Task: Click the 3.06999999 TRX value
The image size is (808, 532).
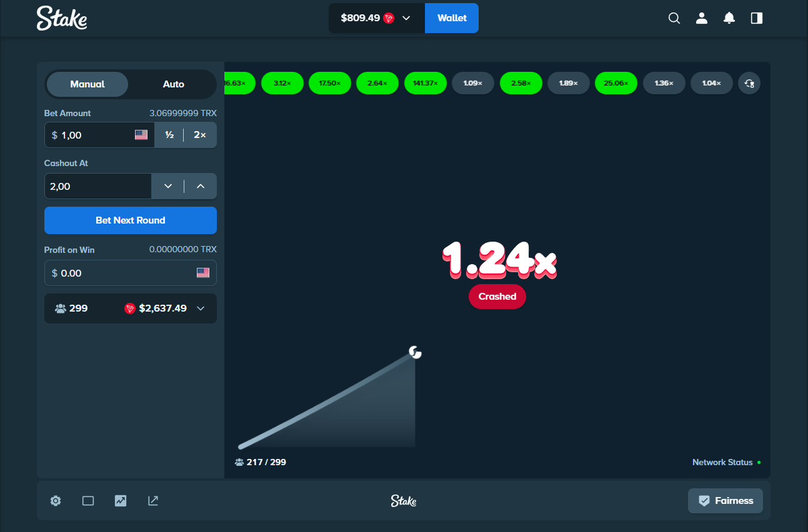Action: [x=183, y=113]
